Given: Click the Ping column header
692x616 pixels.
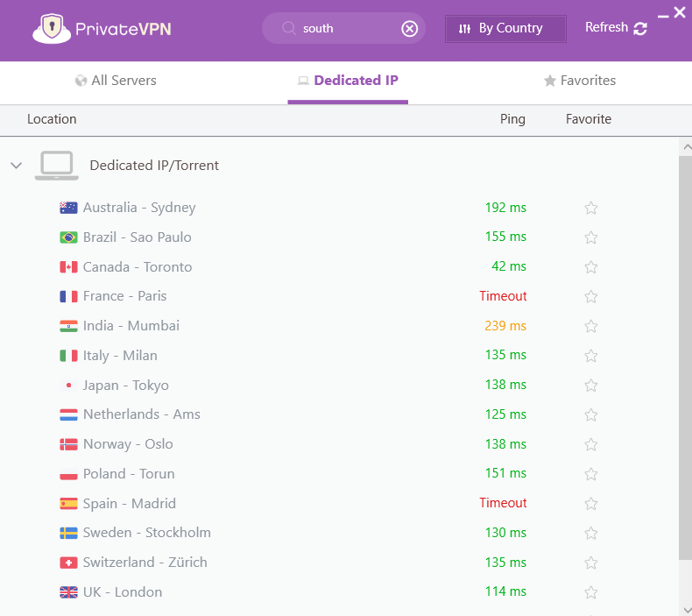Looking at the screenshot, I should [512, 119].
